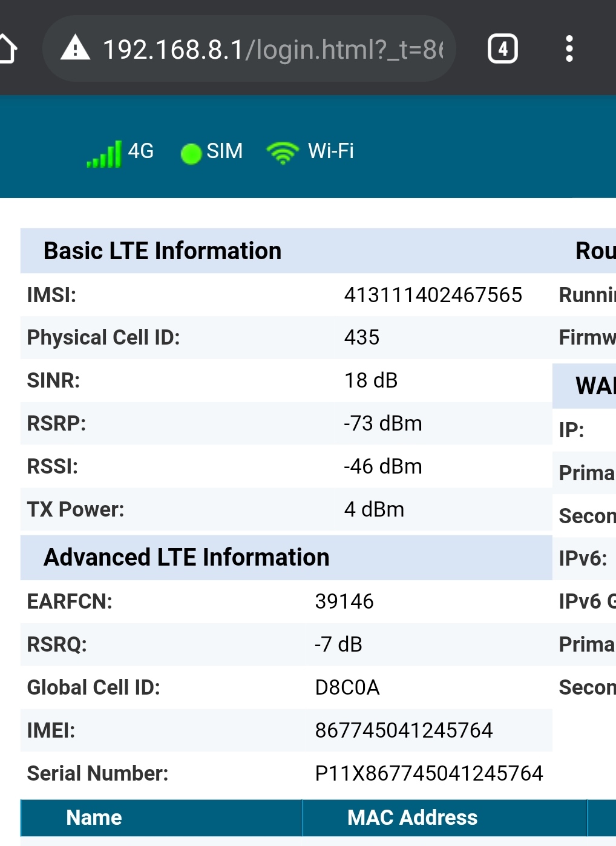This screenshot has width=616, height=846.
Task: Tap the 4G signal strength icon
Action: (104, 154)
